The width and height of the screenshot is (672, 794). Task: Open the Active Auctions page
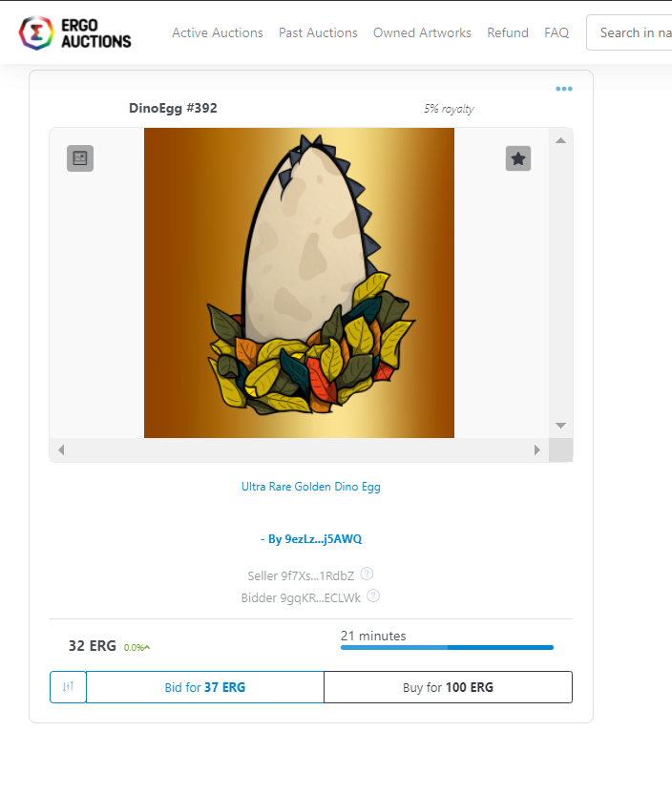pos(218,32)
